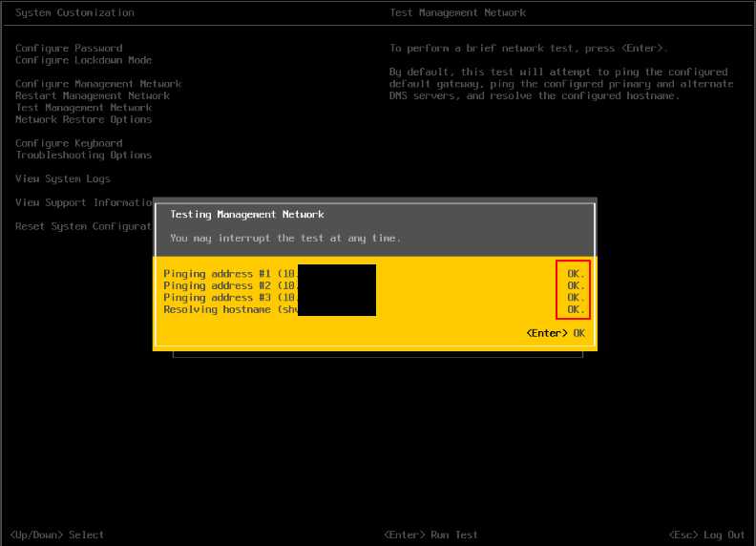The height and width of the screenshot is (546, 756).
Task: Click <Up/Down> Select hint
Action: [x=57, y=535]
